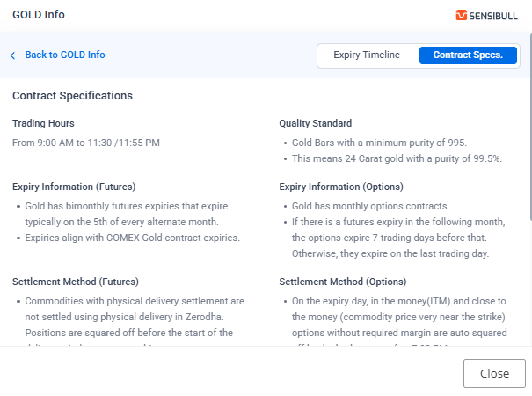532x396 pixels.
Task: Click the Expiry Information (Futures) heading
Action: click(x=74, y=187)
